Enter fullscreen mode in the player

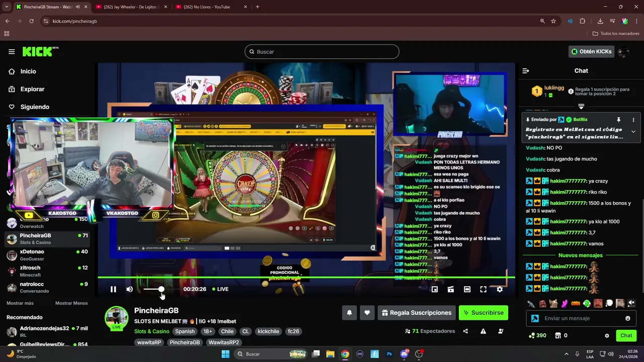pos(483,289)
